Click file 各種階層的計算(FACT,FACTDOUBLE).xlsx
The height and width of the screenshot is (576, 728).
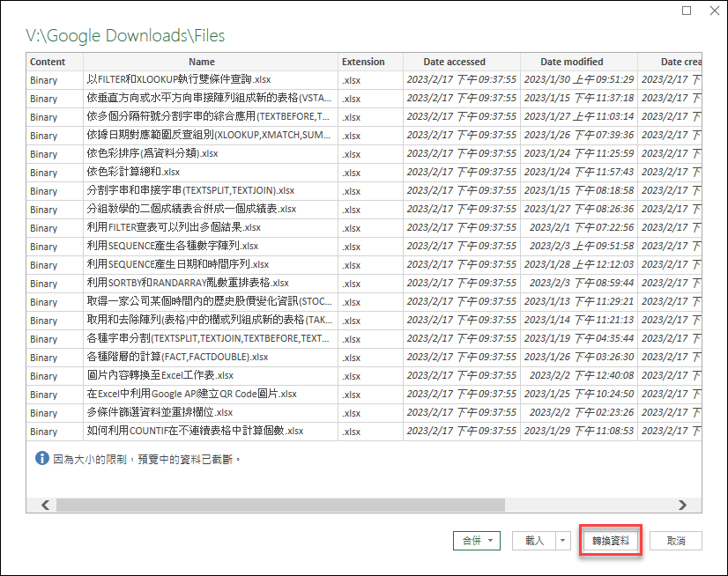coord(177,357)
